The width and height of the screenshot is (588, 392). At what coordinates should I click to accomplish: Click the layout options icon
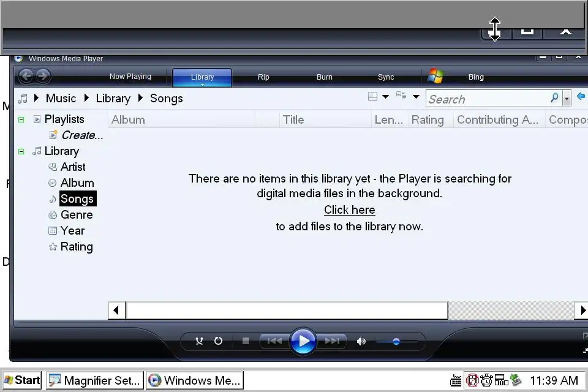[372, 96]
